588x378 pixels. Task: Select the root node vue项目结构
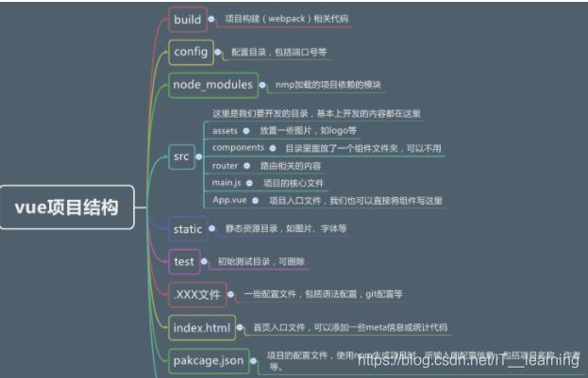[x=66, y=207]
